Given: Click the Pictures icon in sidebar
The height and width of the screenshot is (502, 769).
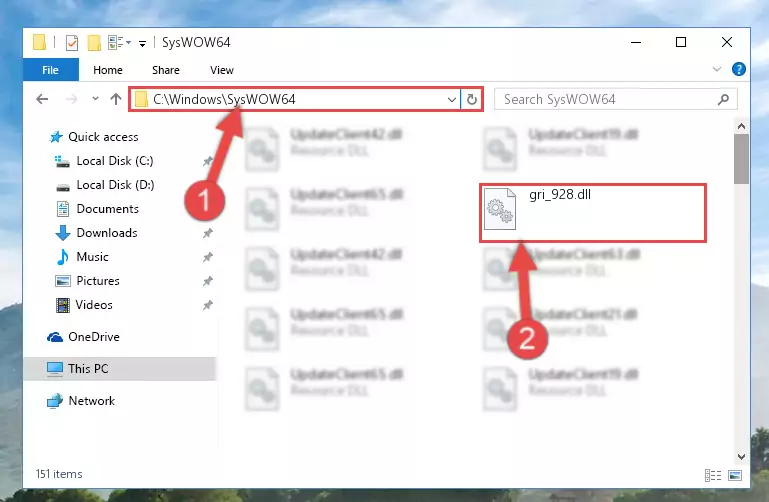Looking at the screenshot, I should coord(63,281).
